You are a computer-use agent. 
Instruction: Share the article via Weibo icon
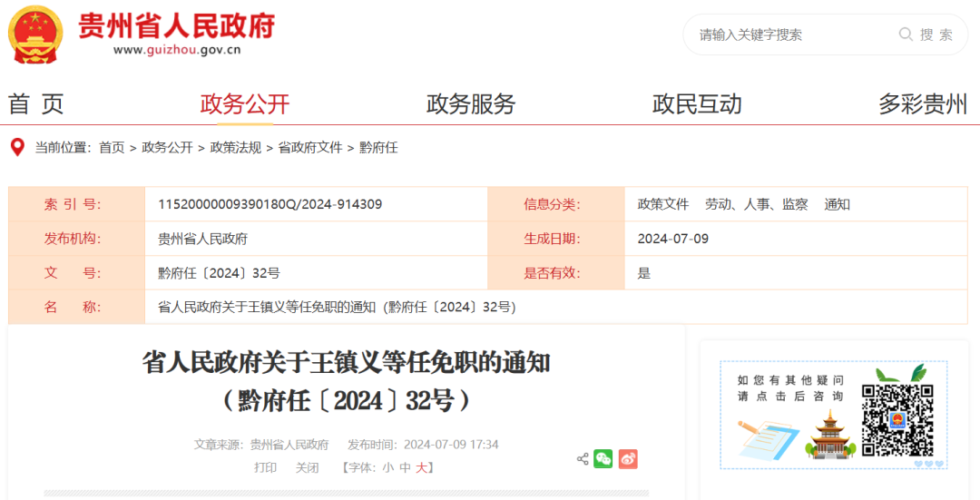click(x=628, y=459)
